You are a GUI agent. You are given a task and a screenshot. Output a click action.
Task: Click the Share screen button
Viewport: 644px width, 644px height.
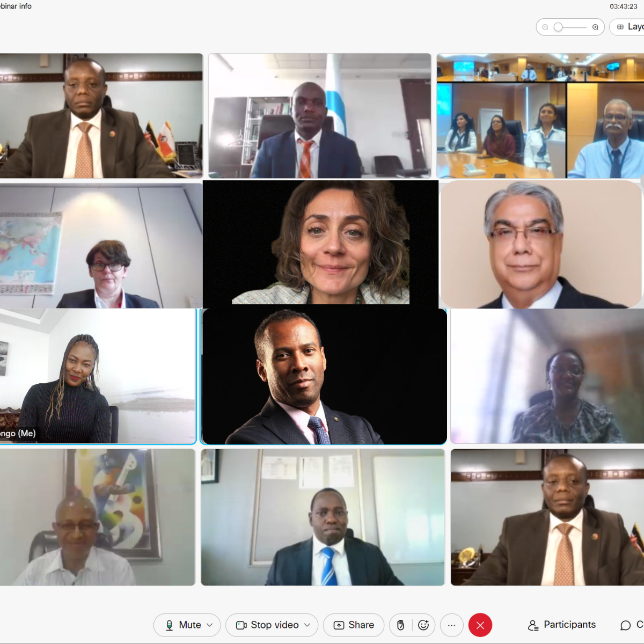[354, 625]
